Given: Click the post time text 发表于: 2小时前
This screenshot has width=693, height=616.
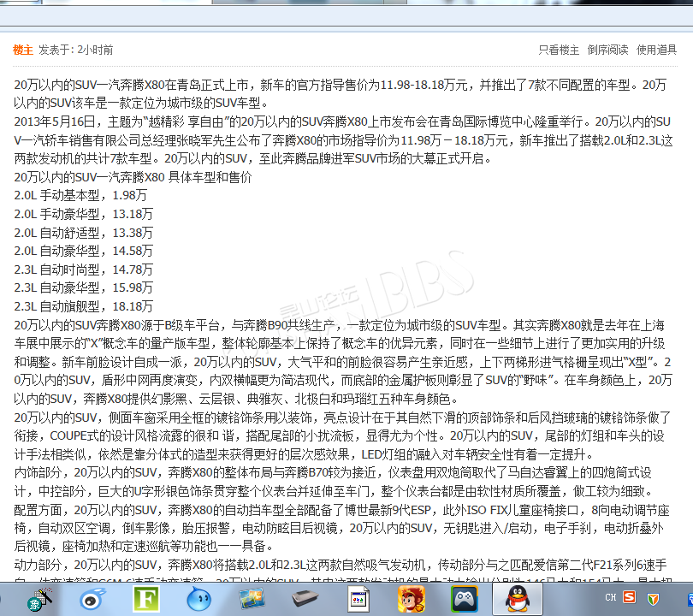Looking at the screenshot, I should (x=75, y=50).
